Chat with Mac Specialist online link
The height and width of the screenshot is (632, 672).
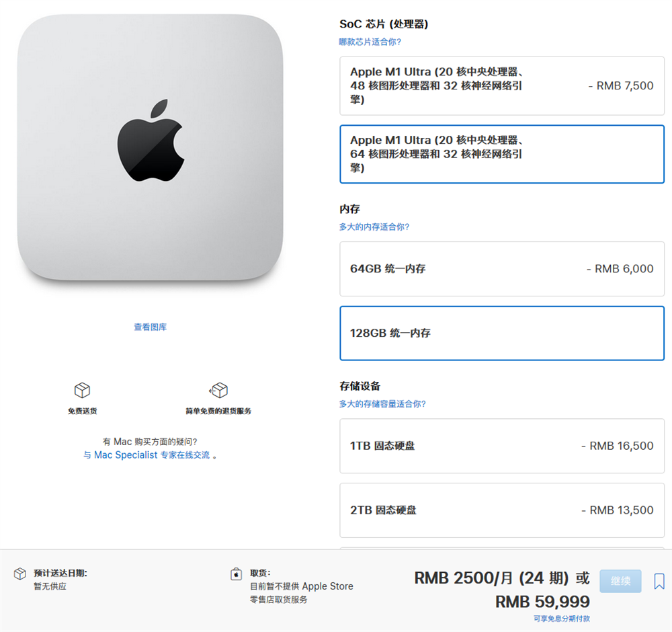[x=146, y=455]
